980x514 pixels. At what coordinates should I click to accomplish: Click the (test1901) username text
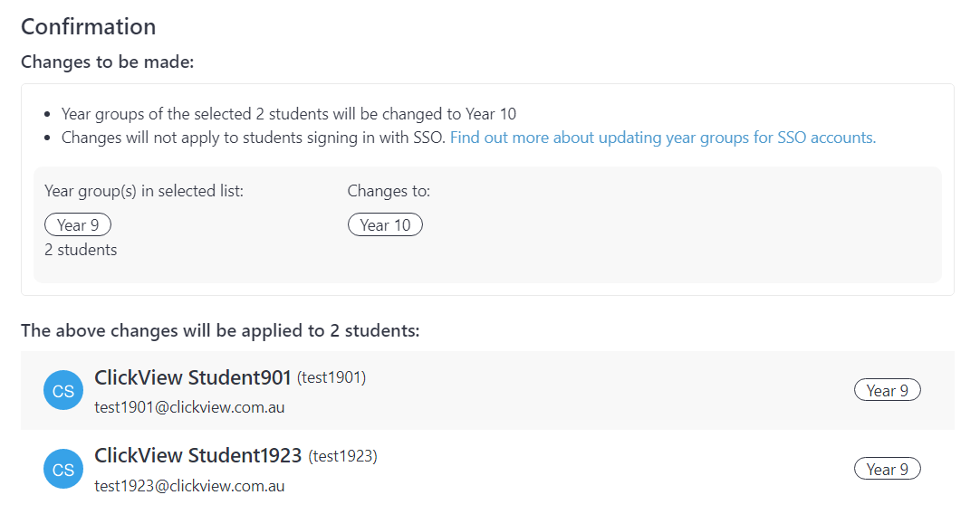pos(331,378)
